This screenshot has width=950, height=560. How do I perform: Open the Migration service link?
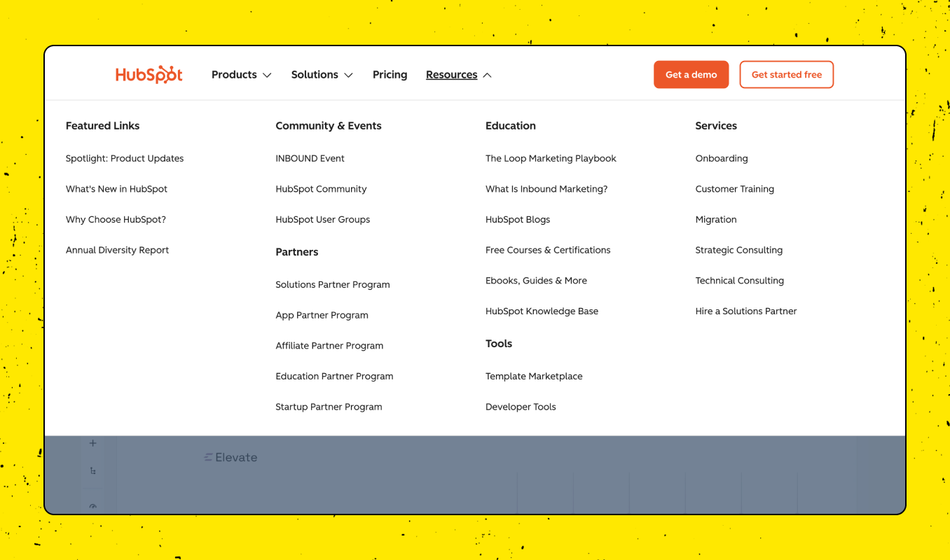[x=715, y=220]
